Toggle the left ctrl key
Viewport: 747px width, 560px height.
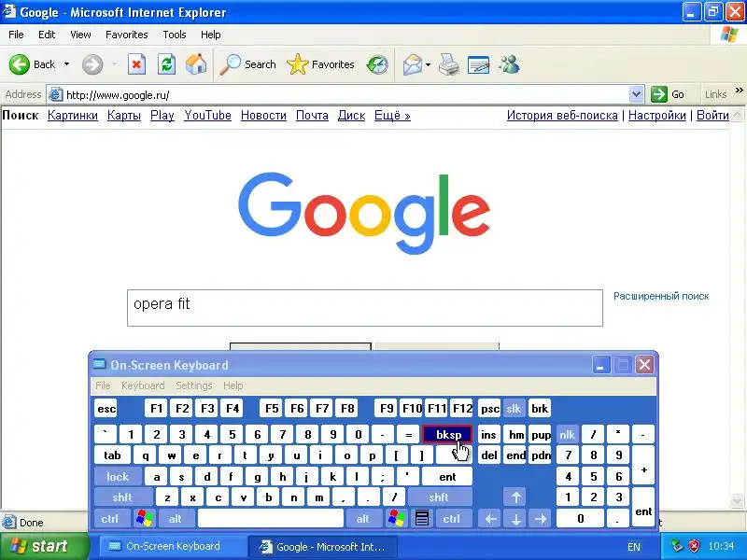pos(110,518)
